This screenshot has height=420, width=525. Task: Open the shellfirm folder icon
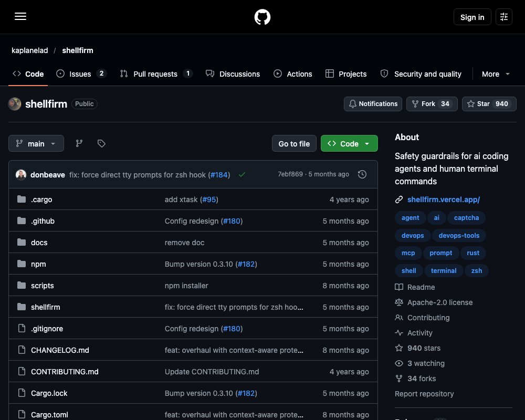[22, 307]
